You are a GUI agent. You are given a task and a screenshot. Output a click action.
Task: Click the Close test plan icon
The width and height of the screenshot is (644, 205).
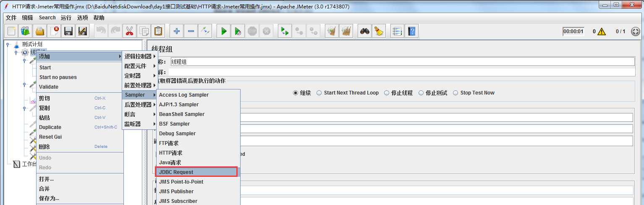55,31
